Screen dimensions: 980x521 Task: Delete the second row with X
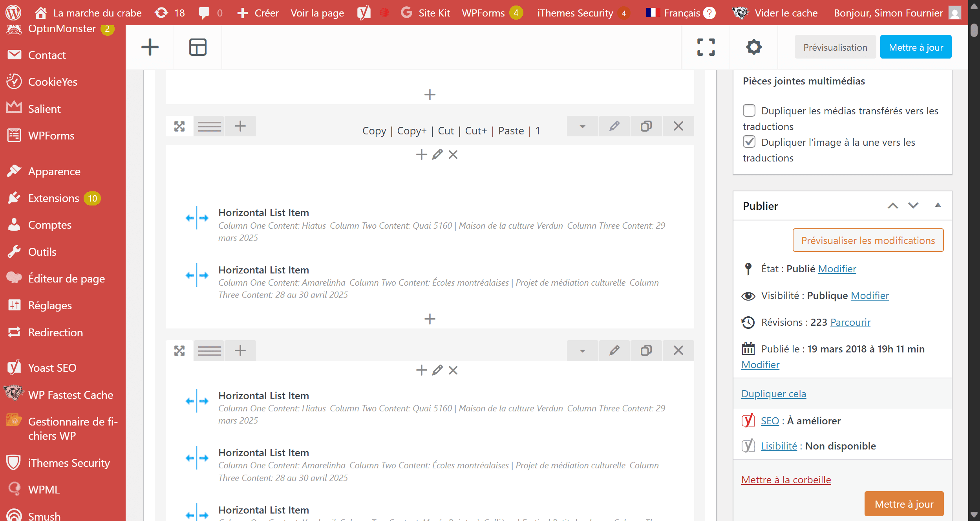coord(678,350)
